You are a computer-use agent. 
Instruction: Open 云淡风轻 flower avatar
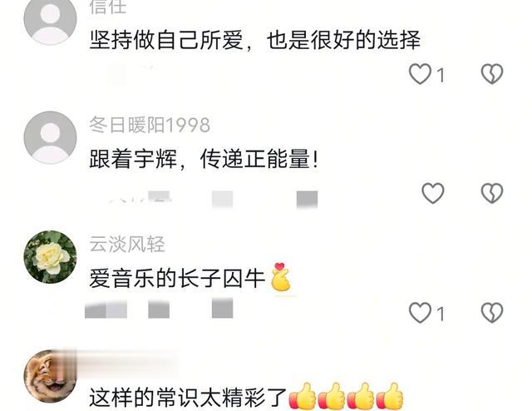click(x=50, y=257)
